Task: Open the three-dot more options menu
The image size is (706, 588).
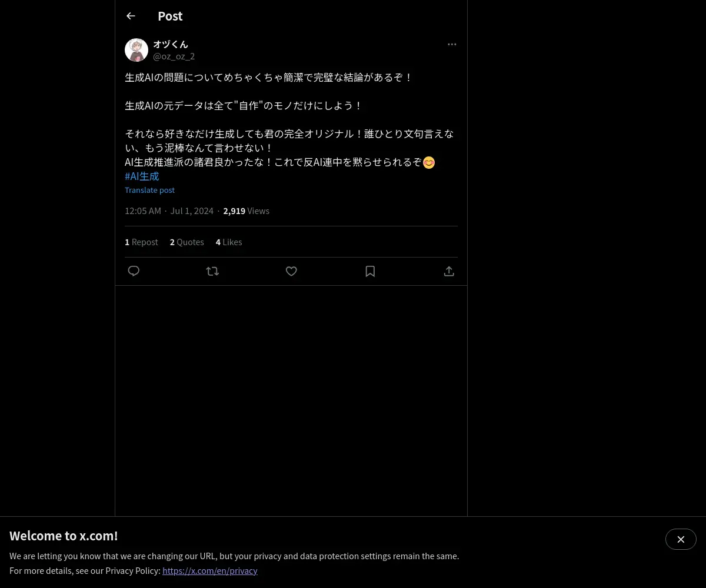Action: point(452,44)
